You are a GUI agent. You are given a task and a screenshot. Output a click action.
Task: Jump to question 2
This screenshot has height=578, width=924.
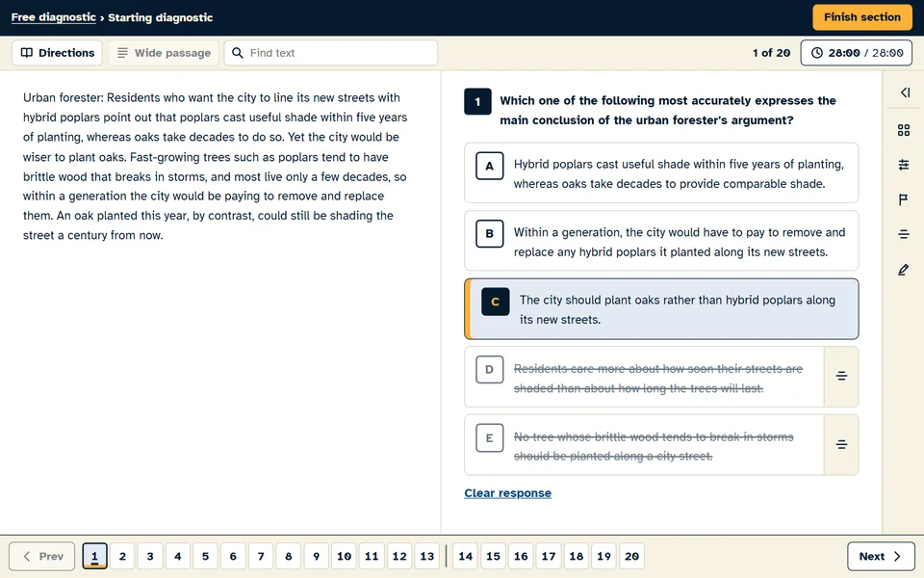[x=122, y=556]
